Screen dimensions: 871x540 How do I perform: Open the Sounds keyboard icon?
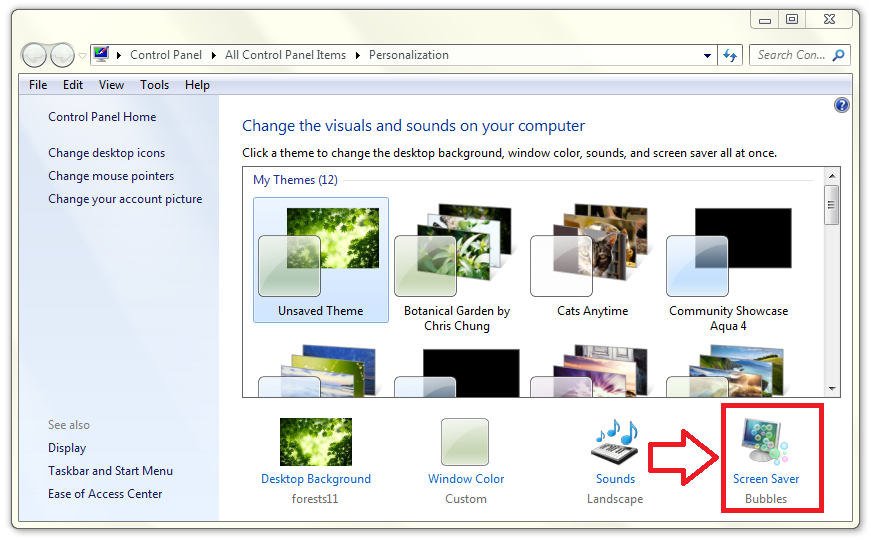coord(615,442)
